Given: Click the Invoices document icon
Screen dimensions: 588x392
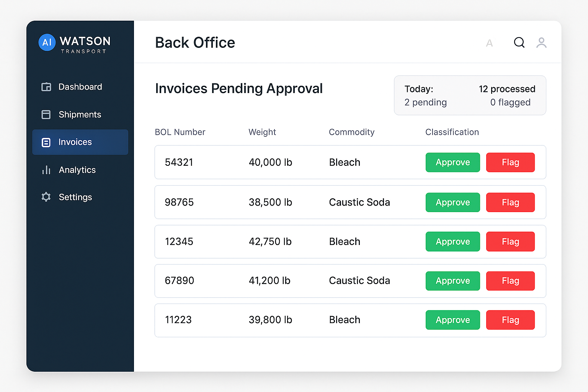Looking at the screenshot, I should click(46, 142).
